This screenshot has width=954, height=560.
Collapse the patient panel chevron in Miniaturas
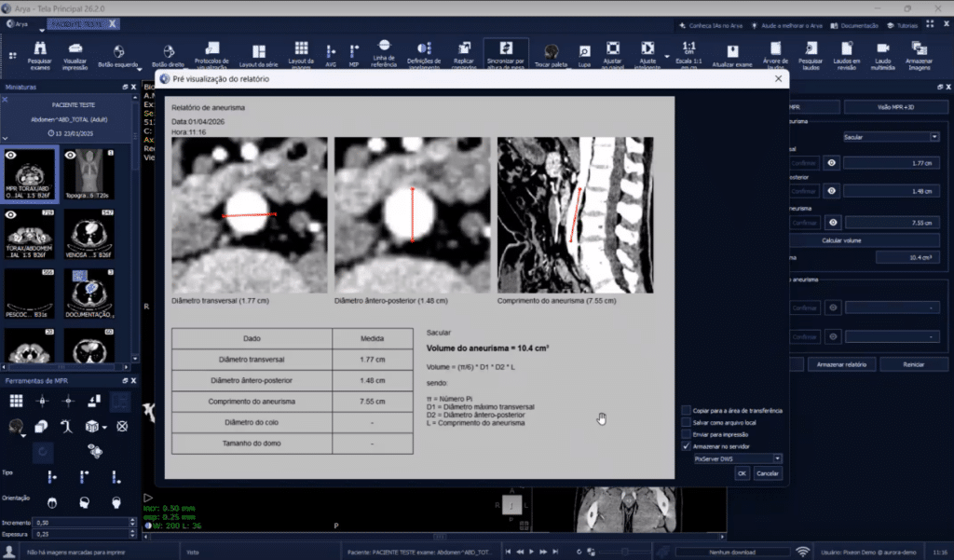(5, 139)
